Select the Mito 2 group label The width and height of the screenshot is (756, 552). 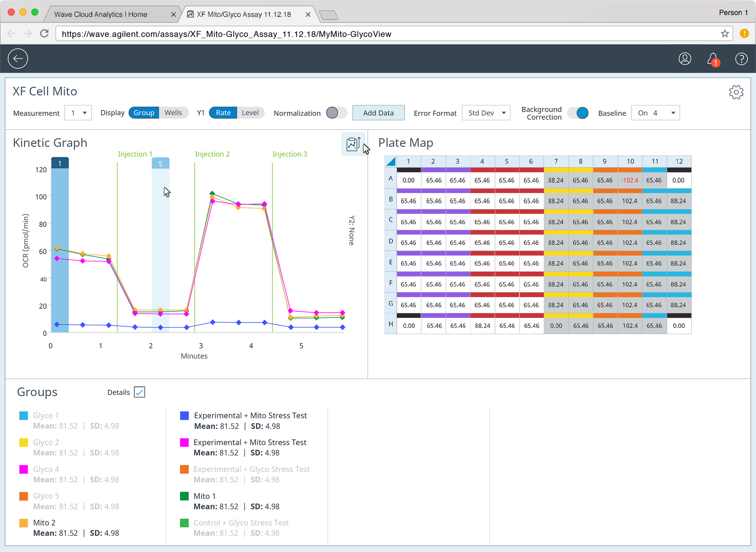pos(44,522)
